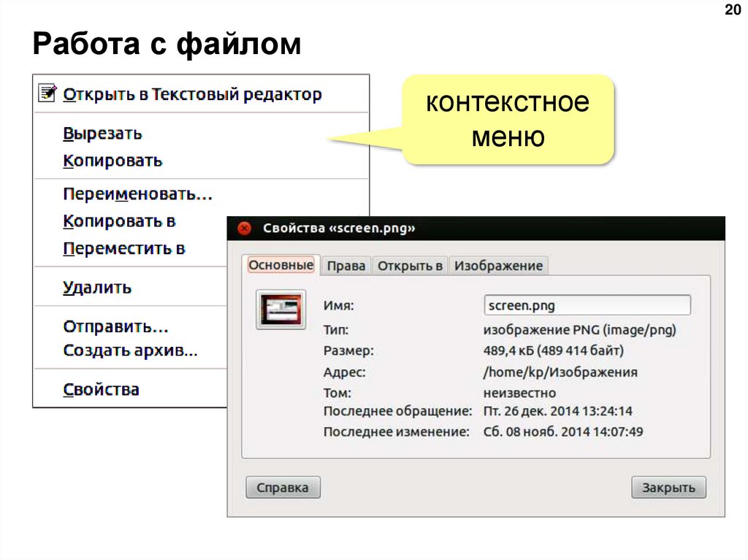Click the red close icon of the Свойства window

(x=245, y=228)
